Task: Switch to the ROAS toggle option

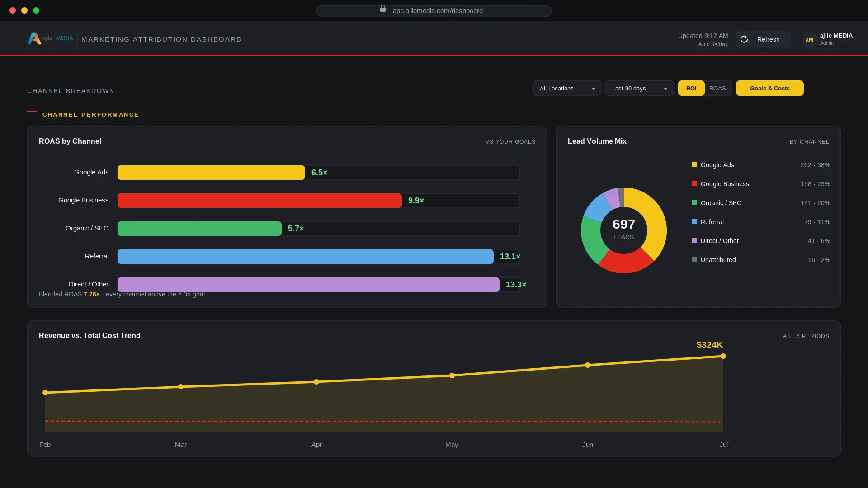Action: pyautogui.click(x=717, y=88)
